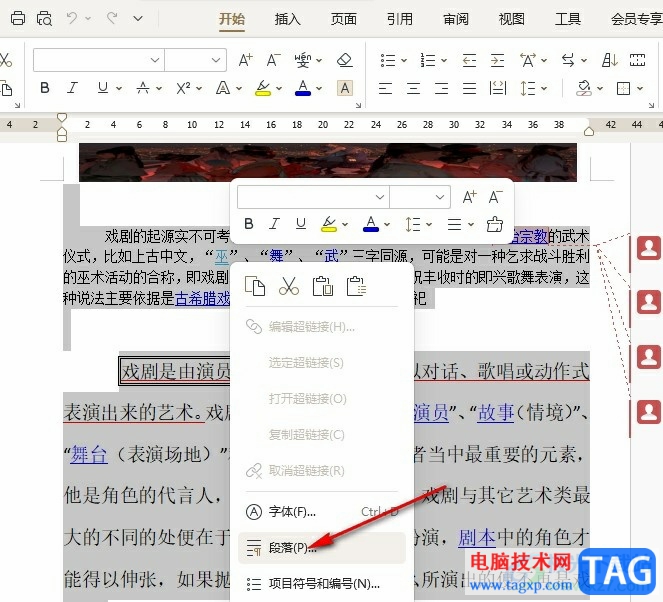Click the 舞台 hyperlink in document

89,454
